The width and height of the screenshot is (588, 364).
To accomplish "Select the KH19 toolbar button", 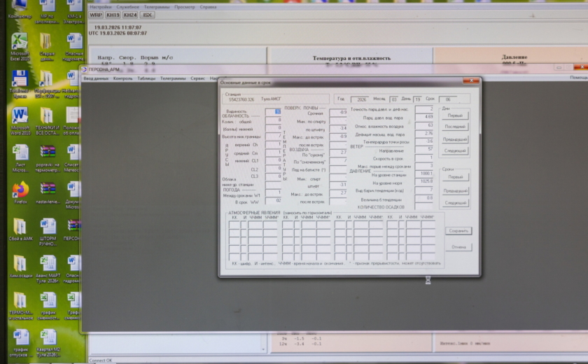I will (x=113, y=14).
